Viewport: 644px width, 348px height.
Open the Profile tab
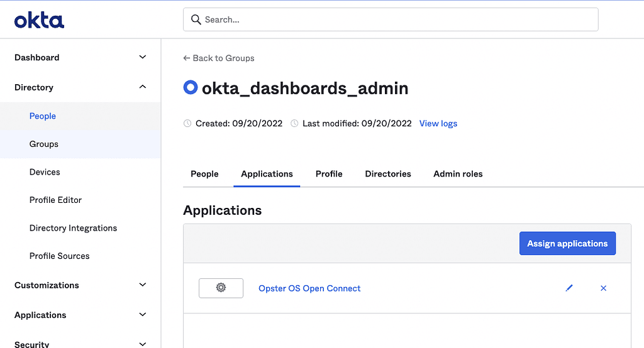329,174
